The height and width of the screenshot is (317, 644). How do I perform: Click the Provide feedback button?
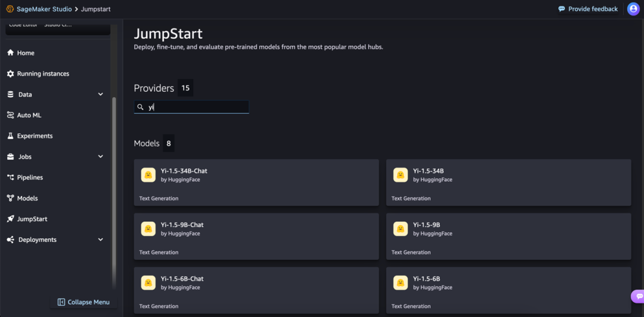pyautogui.click(x=588, y=8)
